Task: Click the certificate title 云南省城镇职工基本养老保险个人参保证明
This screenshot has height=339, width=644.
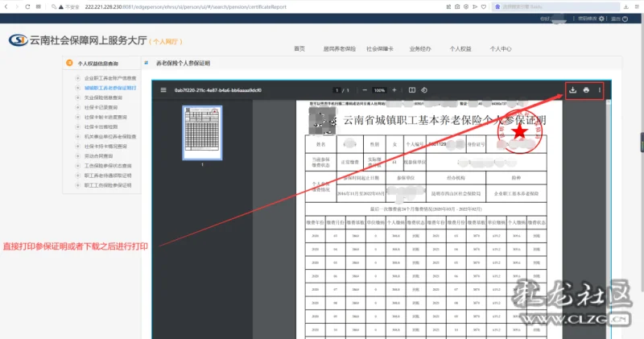Action: tap(444, 120)
